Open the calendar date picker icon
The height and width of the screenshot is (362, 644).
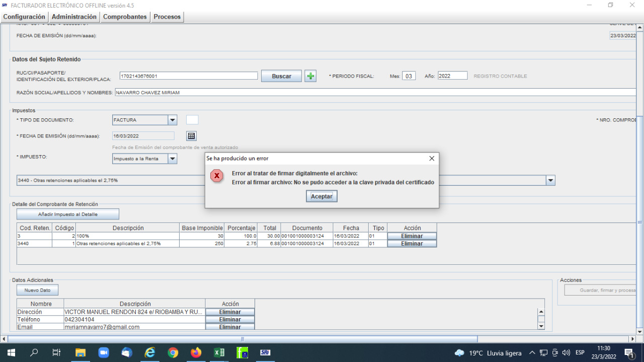[191, 136]
